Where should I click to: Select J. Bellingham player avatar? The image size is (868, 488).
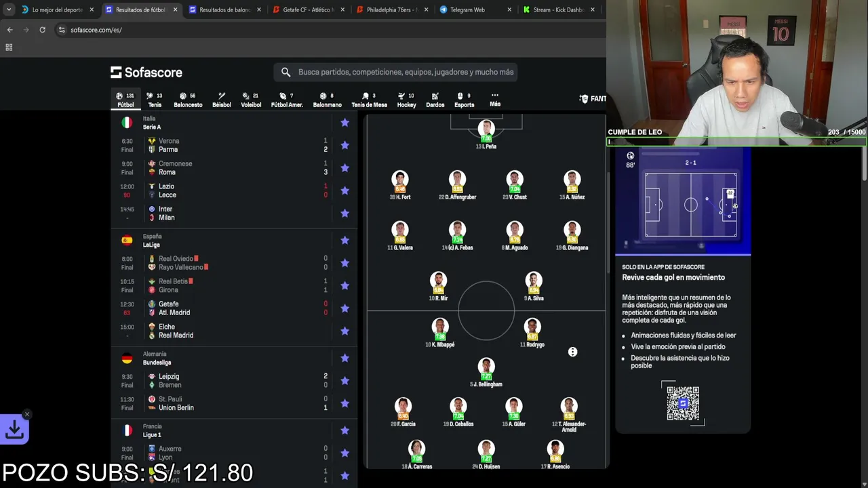[486, 367]
